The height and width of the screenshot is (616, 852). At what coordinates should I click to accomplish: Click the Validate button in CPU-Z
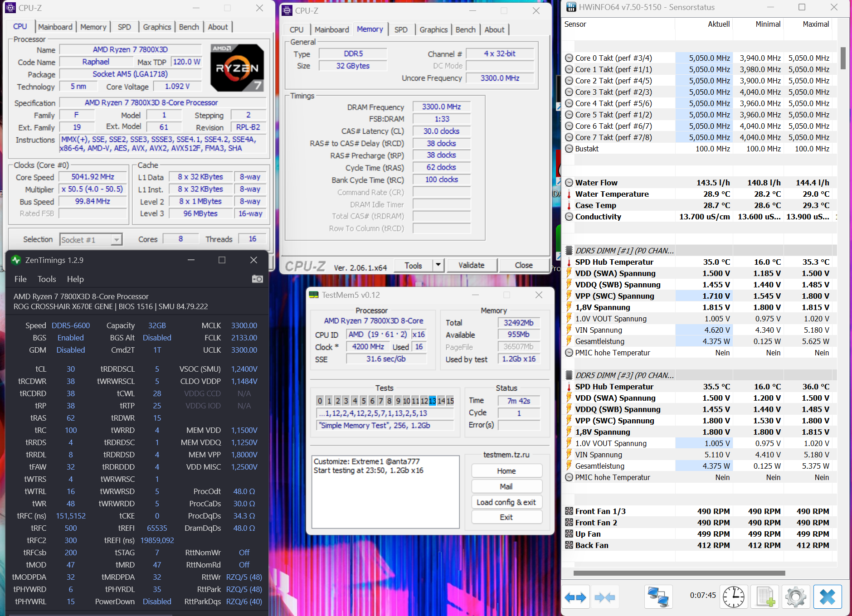[472, 265]
